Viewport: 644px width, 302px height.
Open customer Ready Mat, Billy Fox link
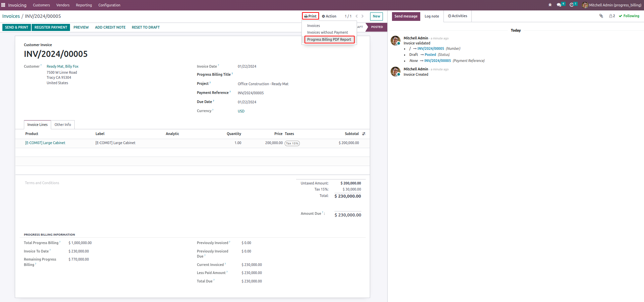coord(63,66)
